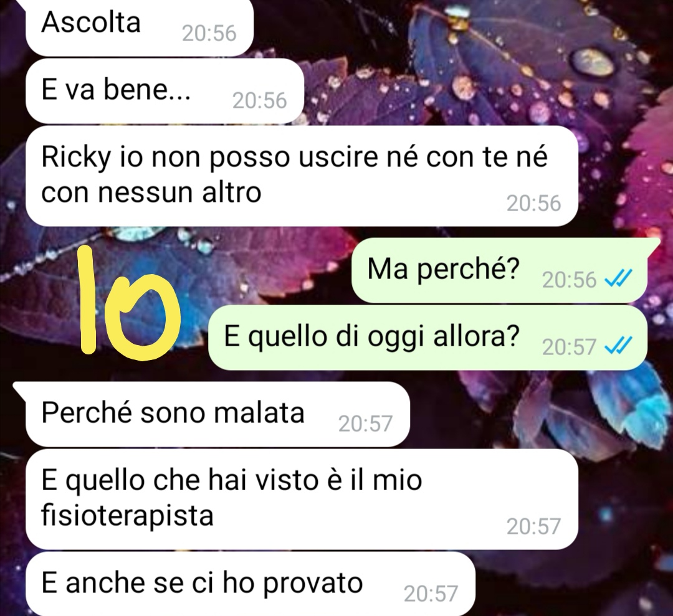Image resolution: width=673 pixels, height=616 pixels.
Task: Click read ticks on 'E quello di oggi allora?'
Action: pyautogui.click(x=618, y=346)
